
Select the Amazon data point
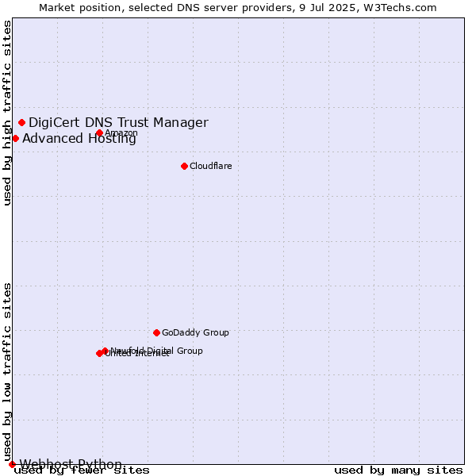[100, 133]
